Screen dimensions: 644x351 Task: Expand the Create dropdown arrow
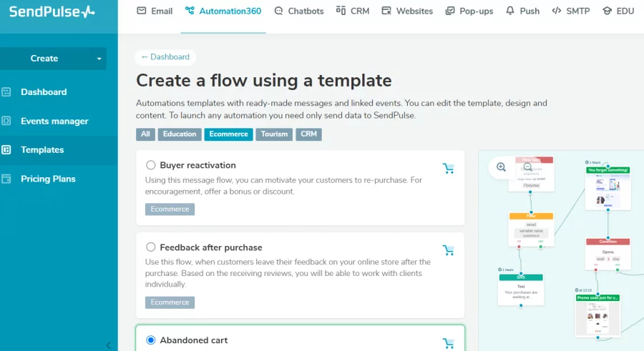click(99, 59)
